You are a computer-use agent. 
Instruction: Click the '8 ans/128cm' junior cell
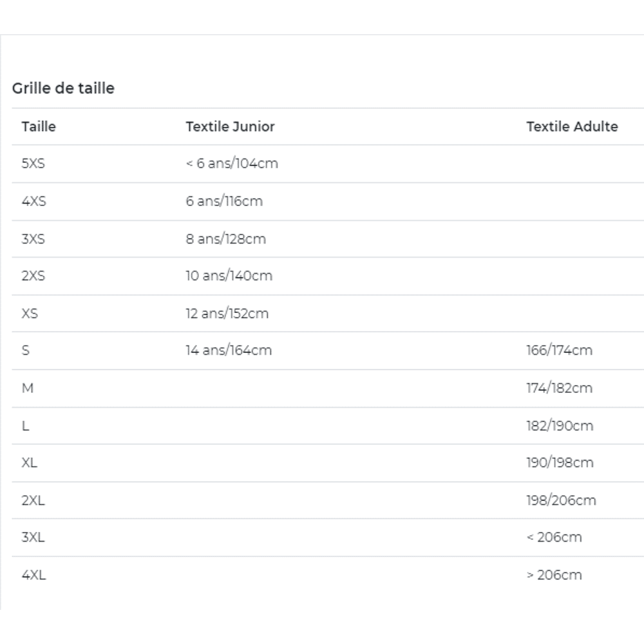(226, 239)
